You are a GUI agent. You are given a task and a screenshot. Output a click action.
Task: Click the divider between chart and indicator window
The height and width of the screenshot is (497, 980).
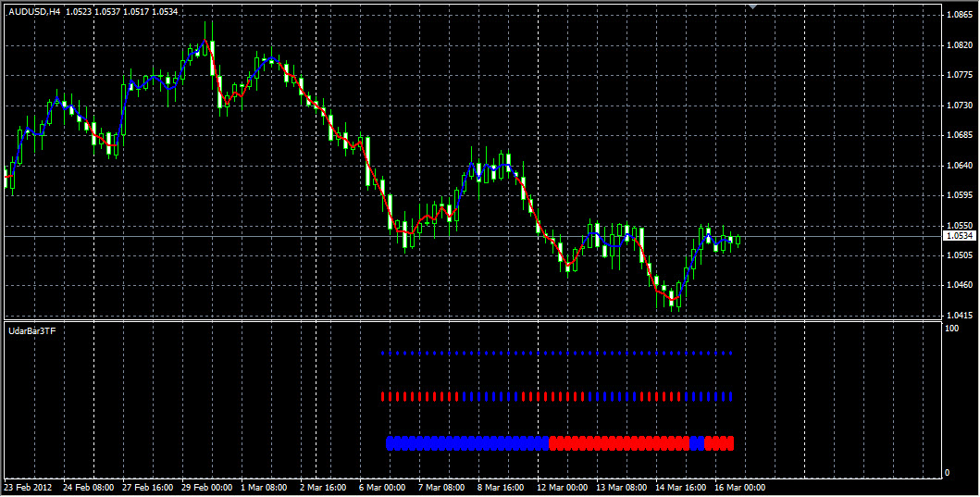(x=463, y=320)
